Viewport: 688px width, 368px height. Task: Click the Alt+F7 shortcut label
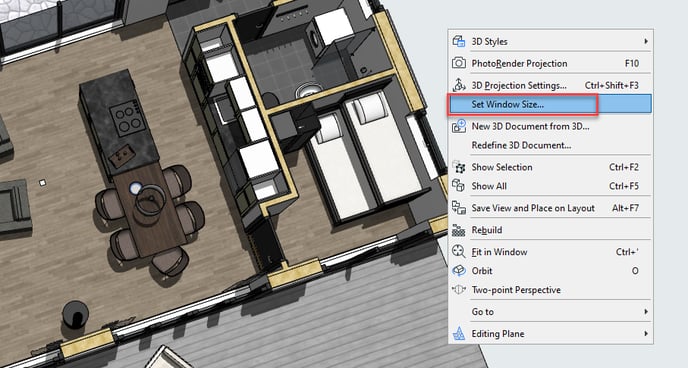[625, 208]
